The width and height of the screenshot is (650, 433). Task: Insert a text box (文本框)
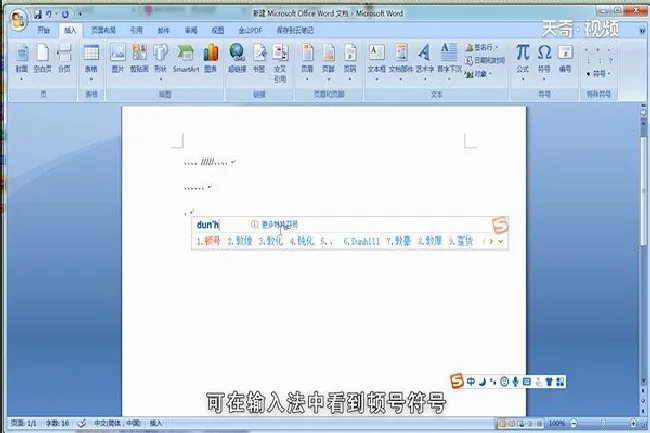377,62
